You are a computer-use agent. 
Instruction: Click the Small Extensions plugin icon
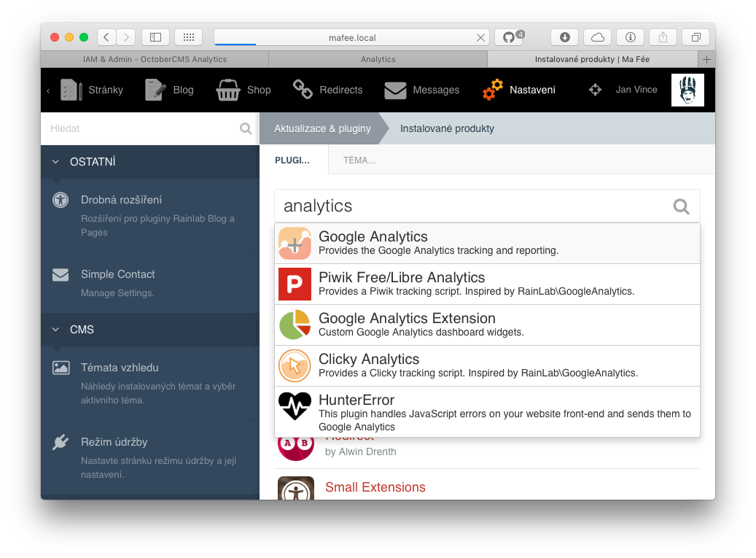(x=296, y=488)
